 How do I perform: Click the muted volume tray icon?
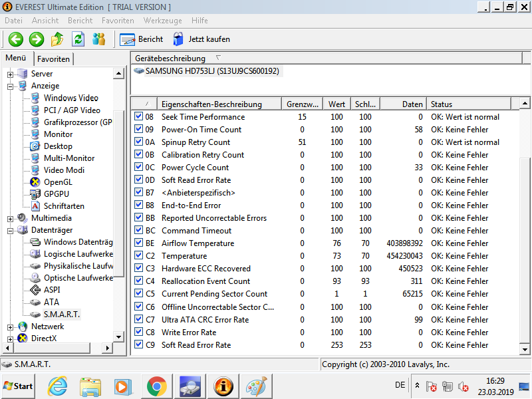coord(463,386)
